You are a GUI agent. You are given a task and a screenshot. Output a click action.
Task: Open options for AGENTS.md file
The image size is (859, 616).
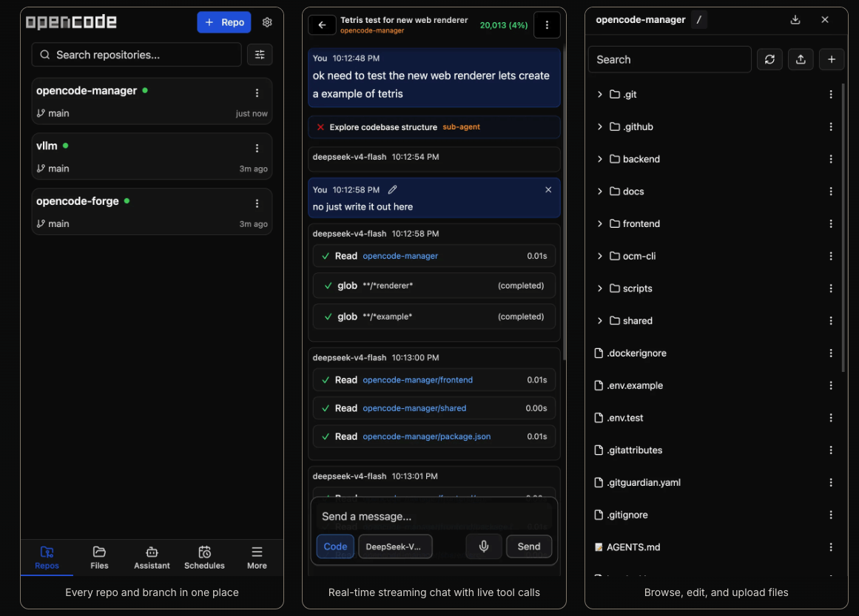click(831, 547)
